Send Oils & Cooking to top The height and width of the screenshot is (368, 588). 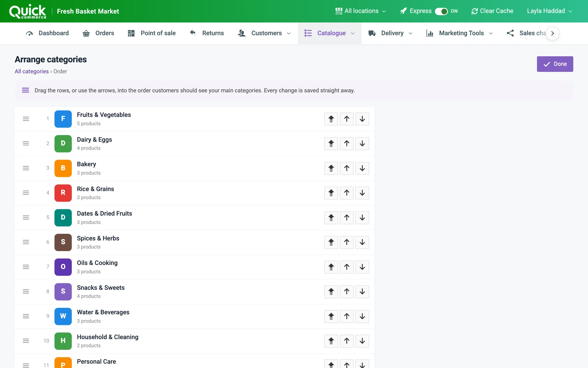click(x=331, y=267)
